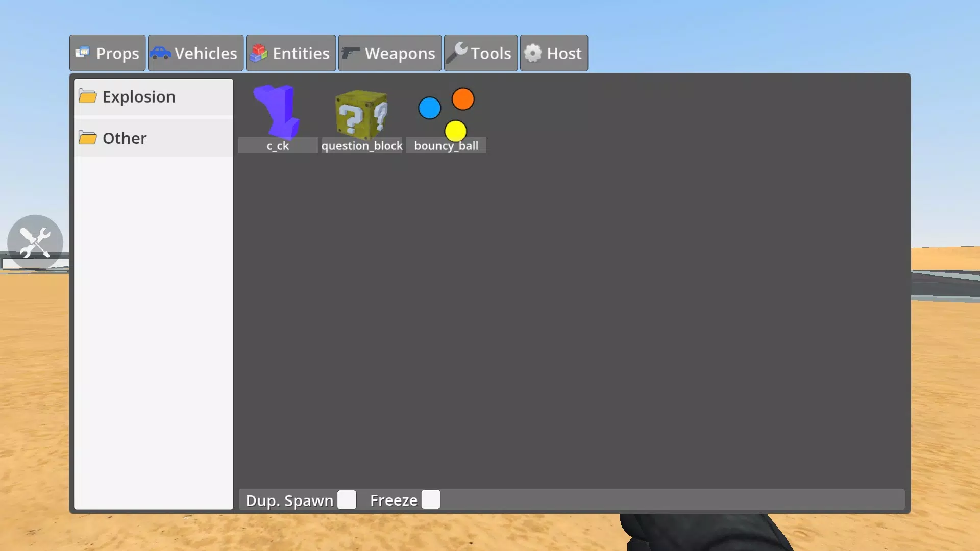Select the yellow bouncy ball variant

(456, 131)
